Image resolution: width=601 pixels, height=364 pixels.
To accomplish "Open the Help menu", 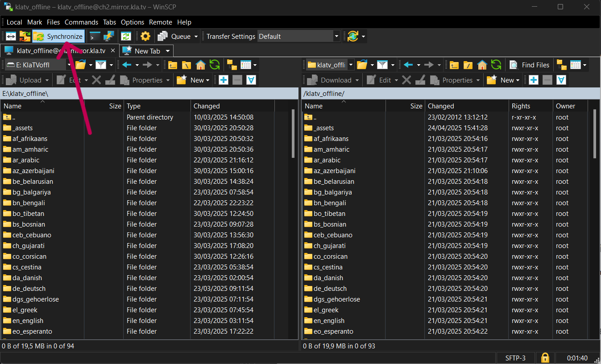I will (184, 22).
